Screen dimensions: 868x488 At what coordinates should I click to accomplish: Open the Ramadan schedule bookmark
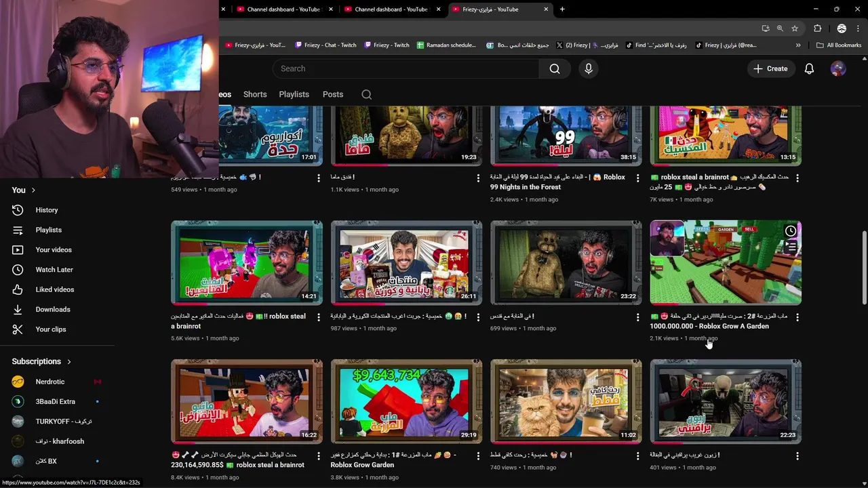(446, 45)
